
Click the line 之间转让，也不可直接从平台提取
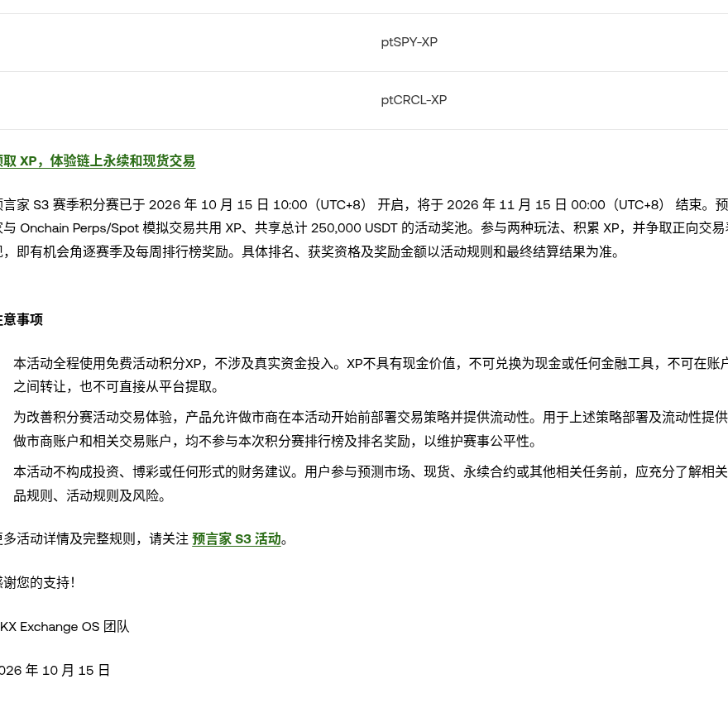coord(116,386)
